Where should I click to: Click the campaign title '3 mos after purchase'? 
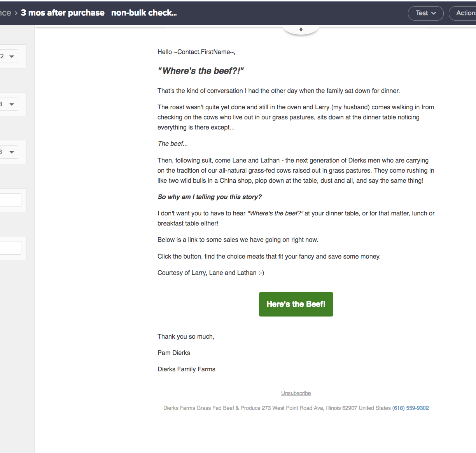point(63,13)
